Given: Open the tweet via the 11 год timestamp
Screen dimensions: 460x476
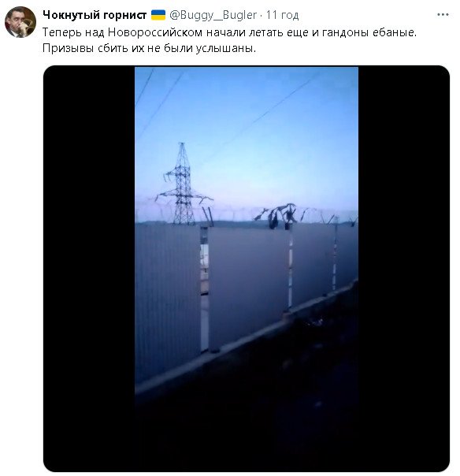Looking at the screenshot, I should tap(282, 15).
